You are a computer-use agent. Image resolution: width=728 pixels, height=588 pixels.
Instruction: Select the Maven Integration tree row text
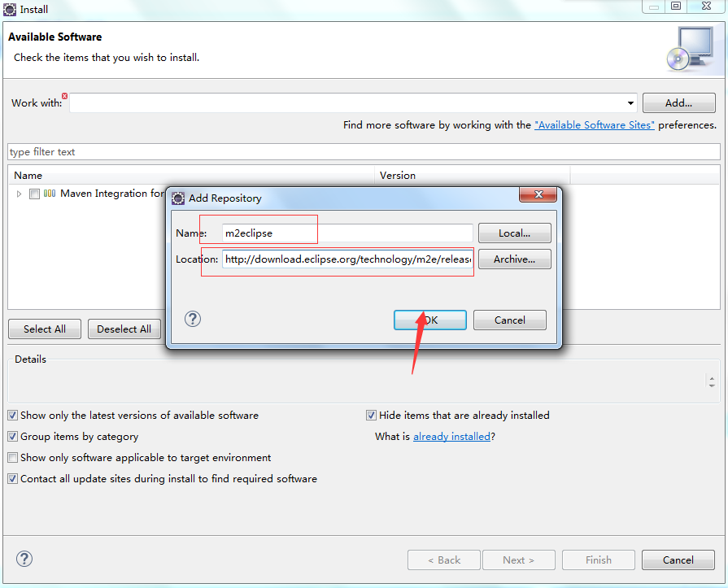112,194
